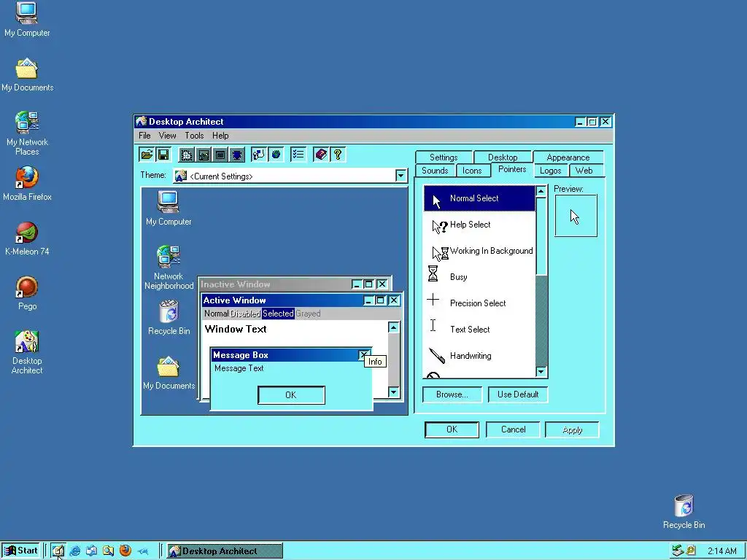Click the Desktop Architect desktop shortcut

[27, 352]
